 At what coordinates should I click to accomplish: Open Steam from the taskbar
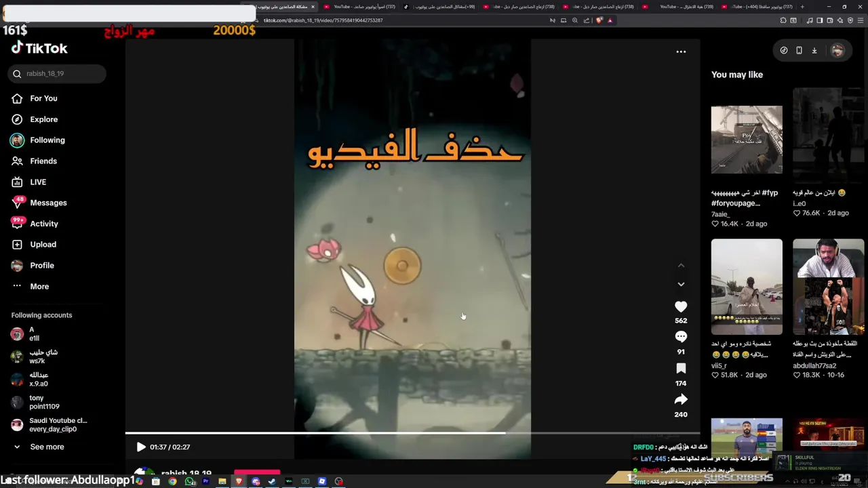(x=272, y=481)
